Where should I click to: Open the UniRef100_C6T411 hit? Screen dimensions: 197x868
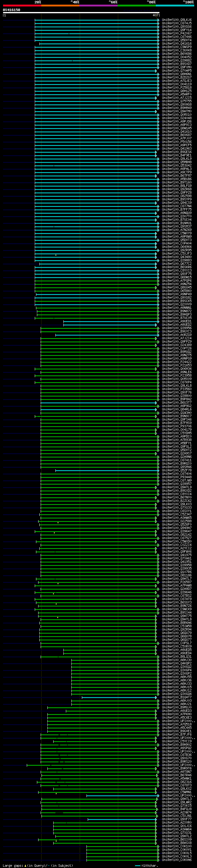176,460
